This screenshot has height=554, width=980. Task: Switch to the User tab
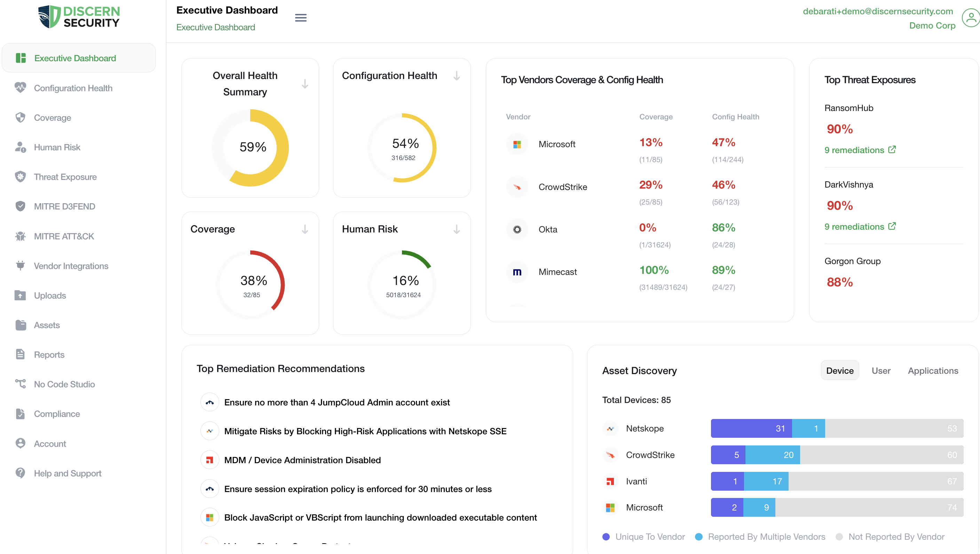point(881,371)
